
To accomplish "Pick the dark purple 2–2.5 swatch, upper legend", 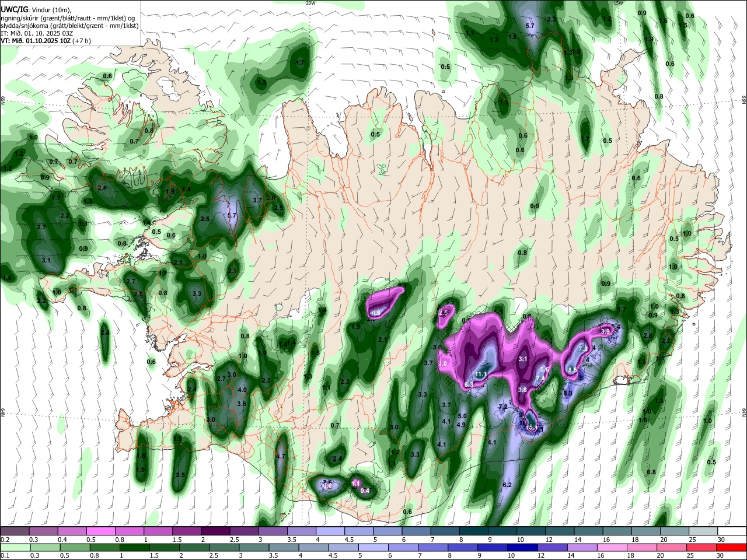I will tap(215, 531).
